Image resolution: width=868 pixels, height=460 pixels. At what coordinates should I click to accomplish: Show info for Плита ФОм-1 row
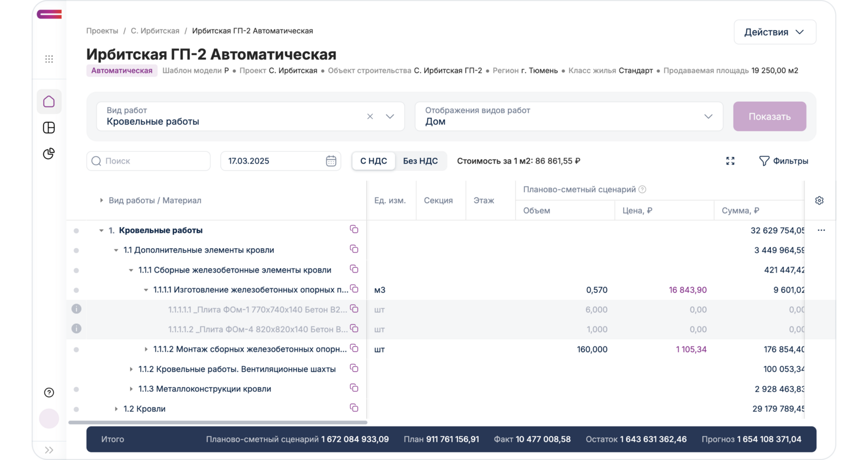(76, 309)
